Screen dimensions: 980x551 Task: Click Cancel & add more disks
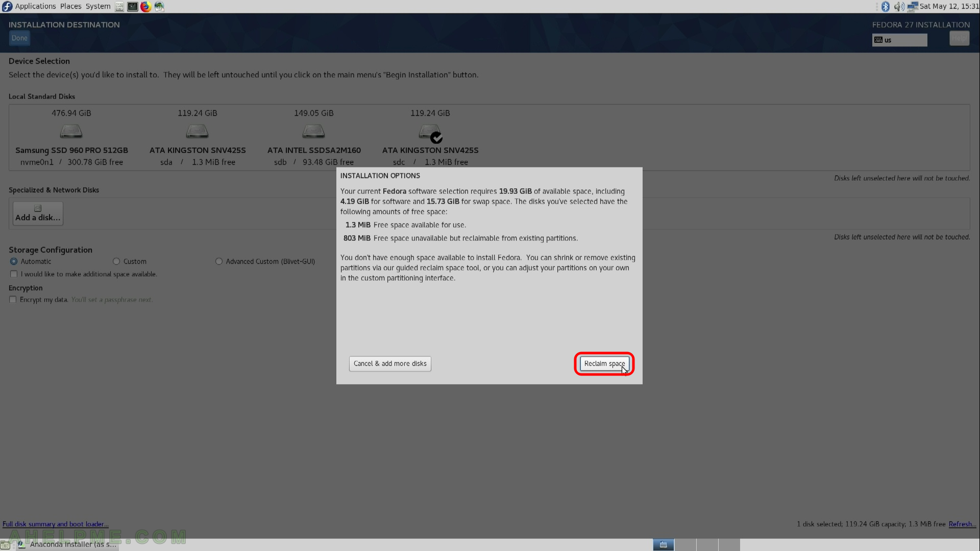pos(390,364)
